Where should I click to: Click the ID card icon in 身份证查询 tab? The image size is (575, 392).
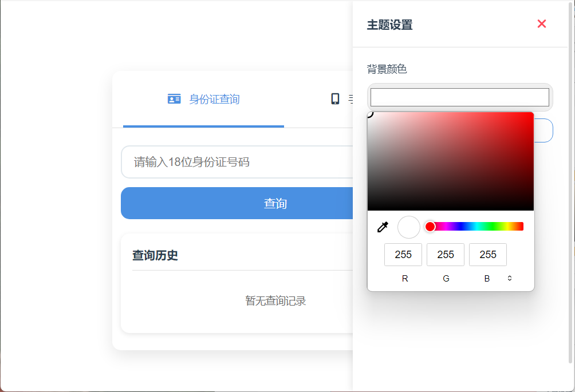tap(174, 99)
